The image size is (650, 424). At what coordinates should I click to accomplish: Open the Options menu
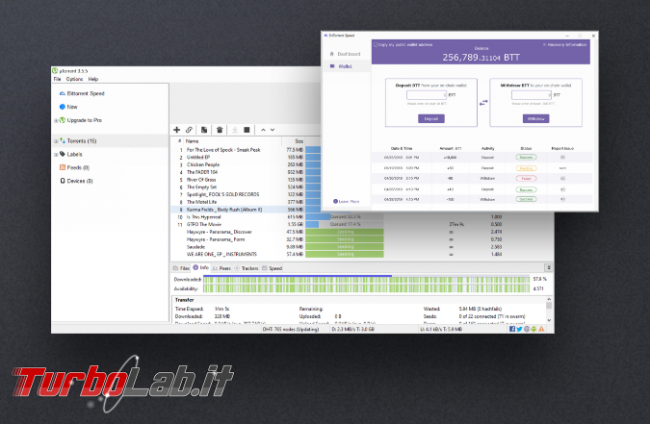(x=74, y=79)
